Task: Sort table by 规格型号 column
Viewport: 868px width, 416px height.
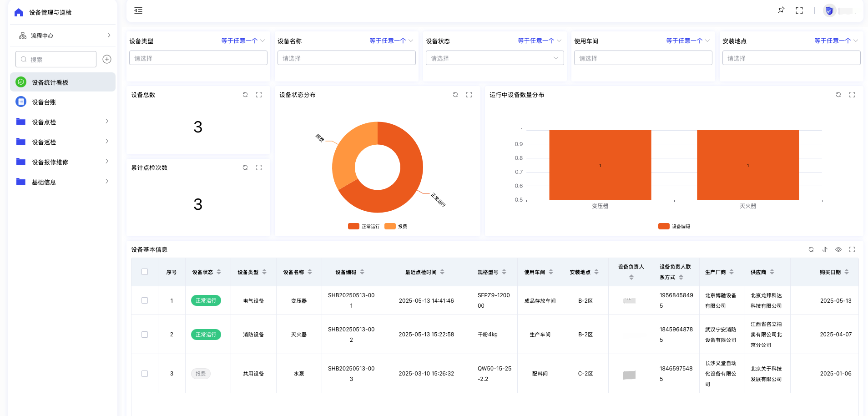Action: point(504,272)
